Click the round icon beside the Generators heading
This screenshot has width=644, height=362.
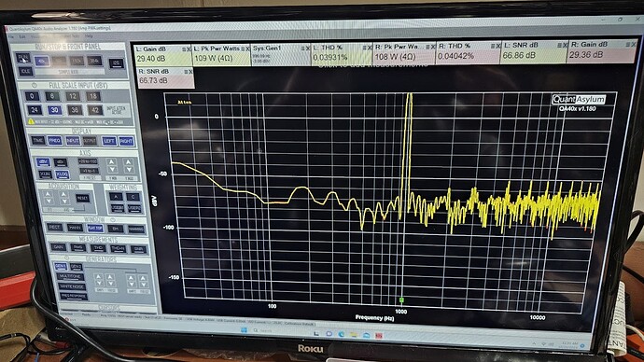(67, 258)
